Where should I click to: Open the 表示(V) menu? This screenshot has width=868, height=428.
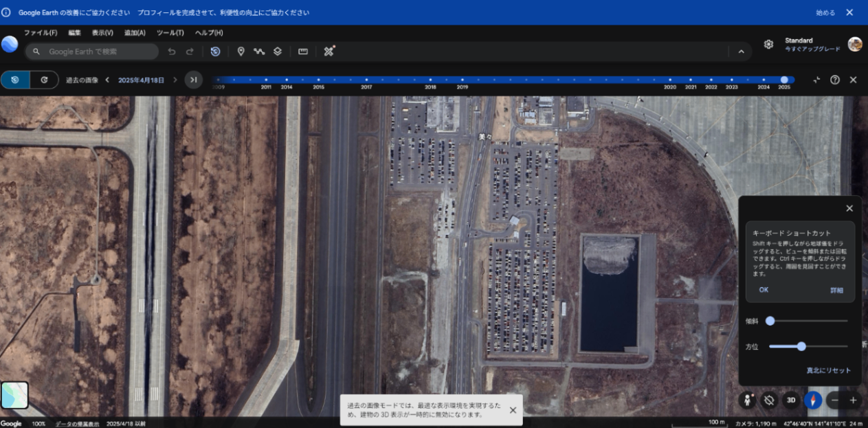pos(102,32)
